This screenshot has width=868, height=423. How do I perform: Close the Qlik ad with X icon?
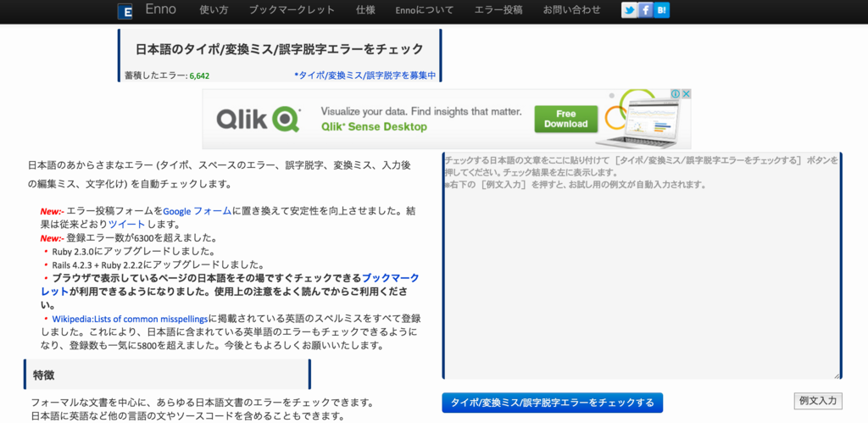(686, 94)
